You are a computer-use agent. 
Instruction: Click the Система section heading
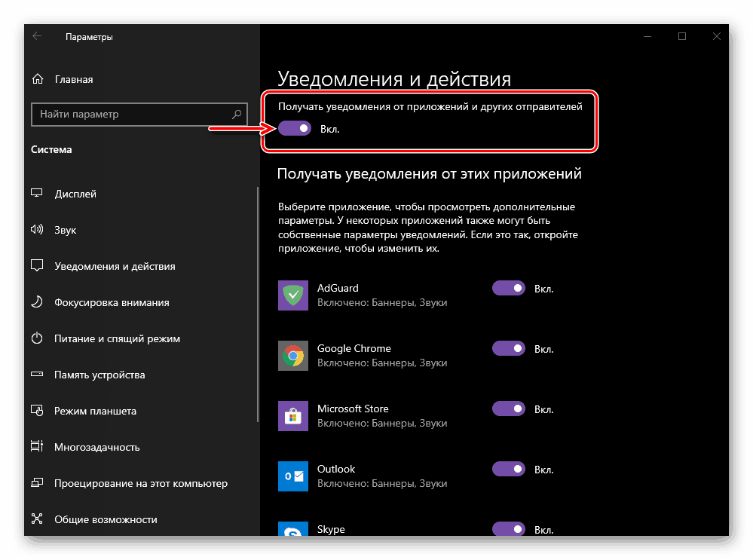[x=51, y=149]
